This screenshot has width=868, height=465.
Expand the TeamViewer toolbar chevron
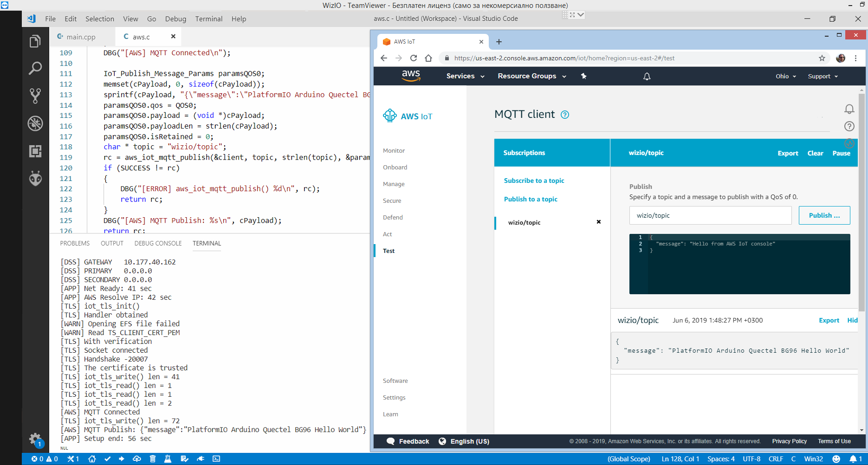(x=581, y=15)
